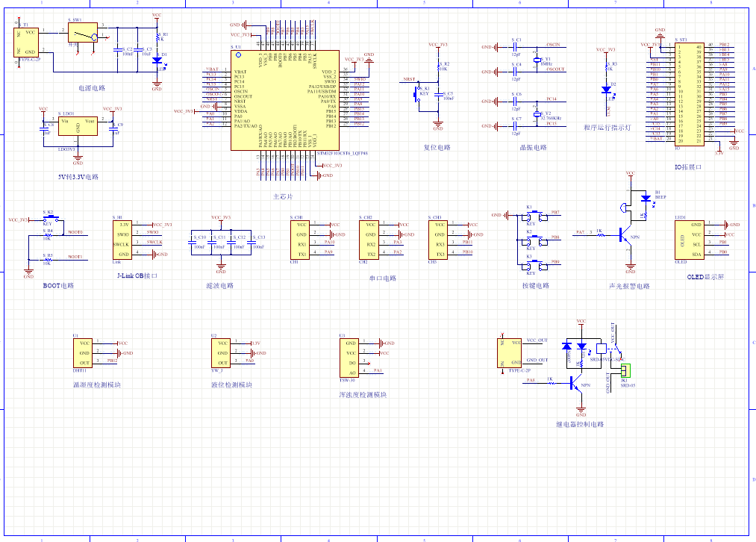Select the TYPE-C-2P output connector in relay circuit

point(510,353)
